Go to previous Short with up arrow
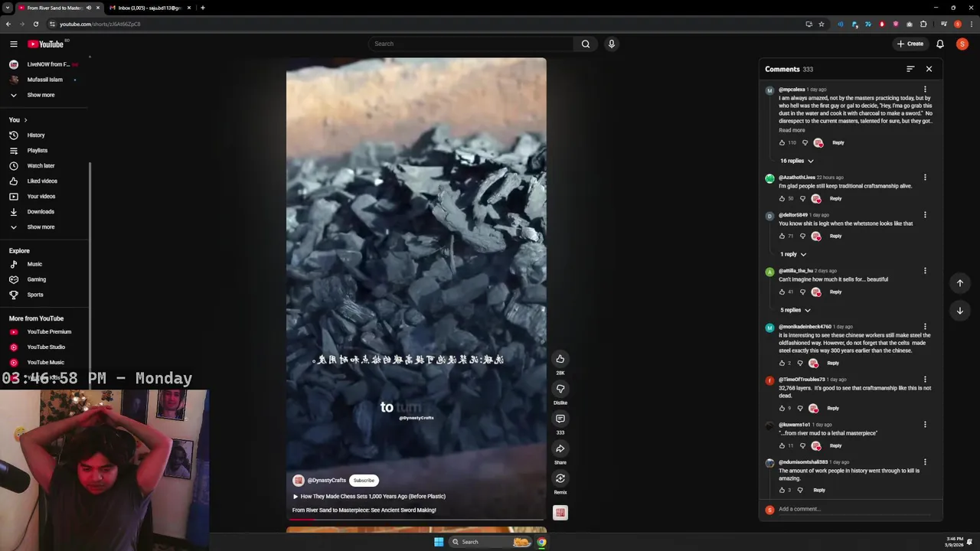980x551 pixels. (959, 283)
